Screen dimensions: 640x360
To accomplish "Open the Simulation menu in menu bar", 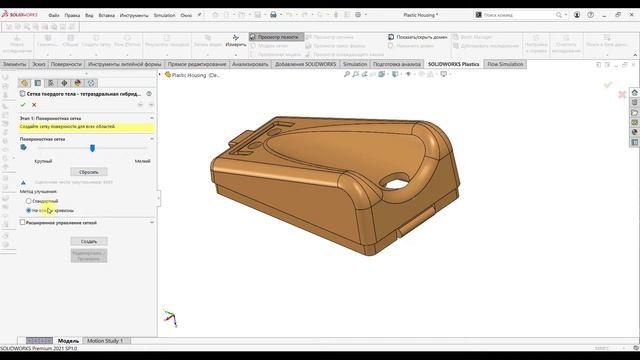I will pyautogui.click(x=164, y=15).
